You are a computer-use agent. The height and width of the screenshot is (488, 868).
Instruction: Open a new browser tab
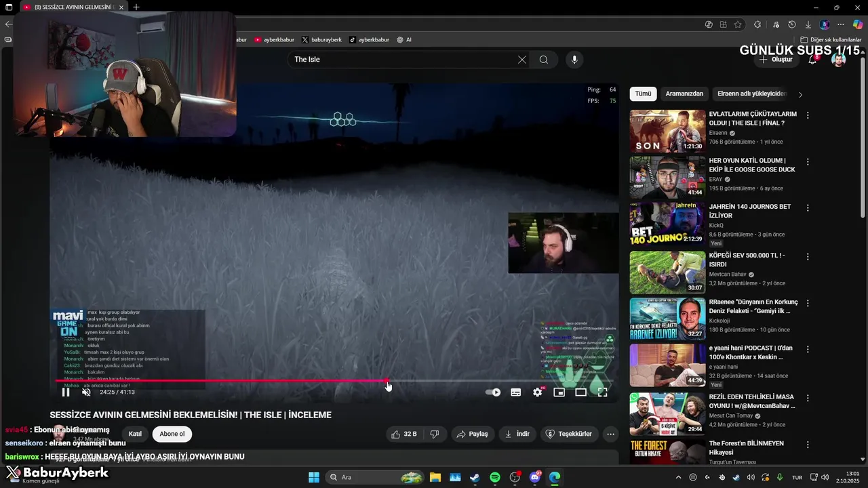[136, 7]
